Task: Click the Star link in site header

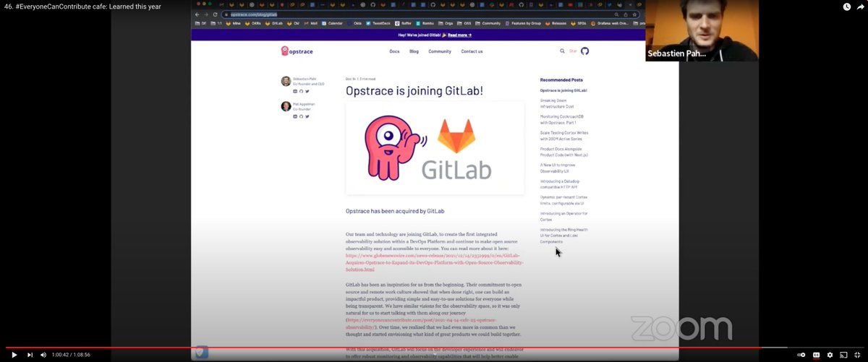Action: click(573, 51)
